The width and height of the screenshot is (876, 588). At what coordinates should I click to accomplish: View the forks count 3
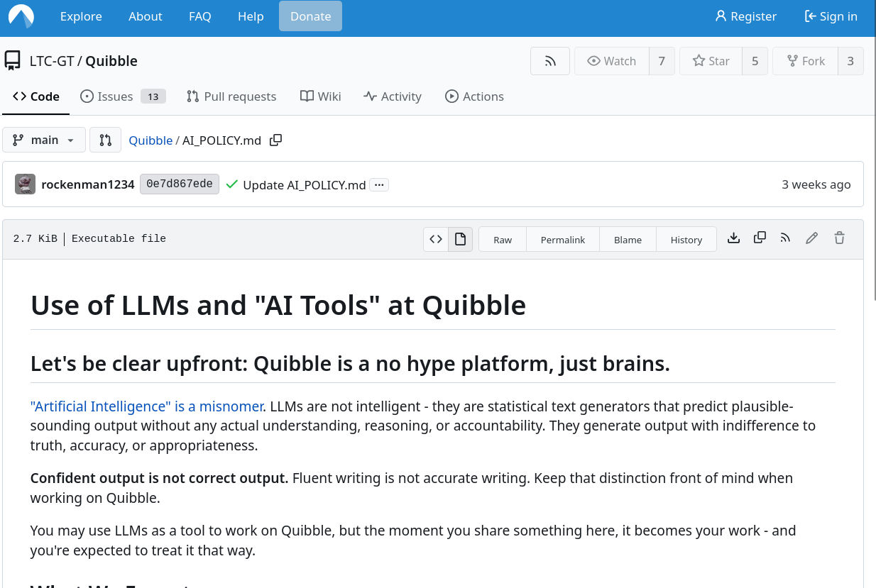[850, 61]
